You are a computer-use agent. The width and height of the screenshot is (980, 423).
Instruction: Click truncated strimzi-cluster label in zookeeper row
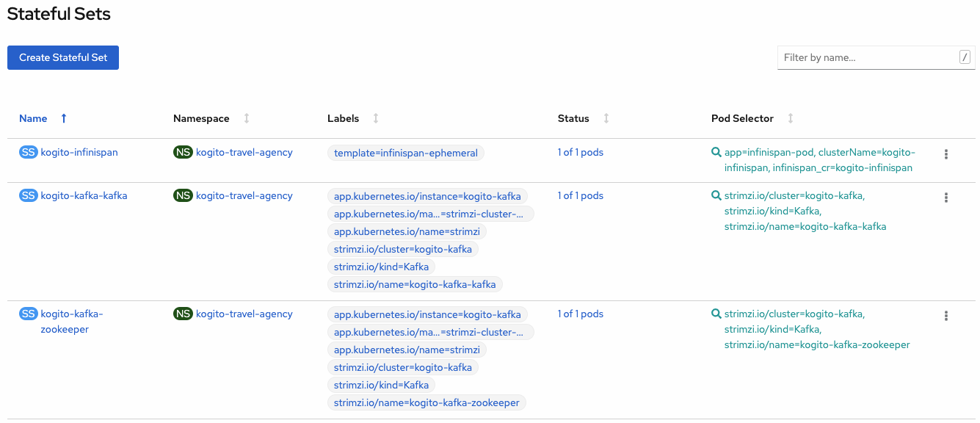coord(431,332)
